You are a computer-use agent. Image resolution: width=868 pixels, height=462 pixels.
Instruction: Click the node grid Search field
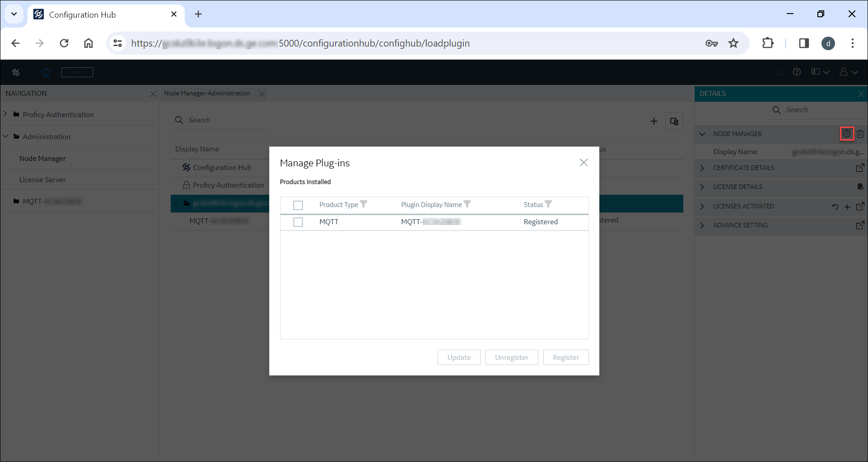(220, 120)
